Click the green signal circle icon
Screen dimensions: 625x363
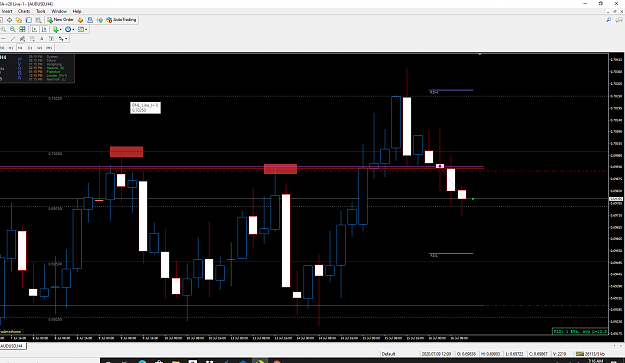pos(100,20)
